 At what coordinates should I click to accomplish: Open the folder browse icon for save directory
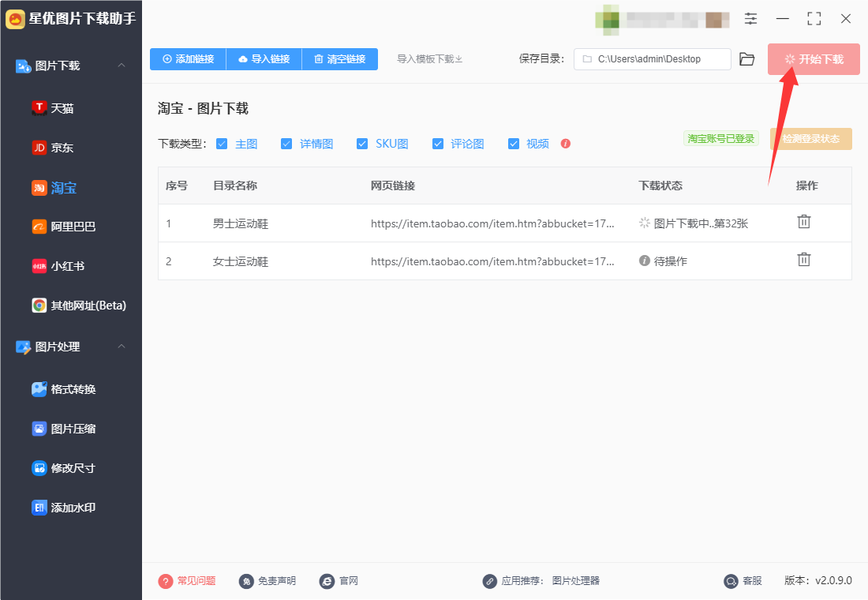click(746, 58)
